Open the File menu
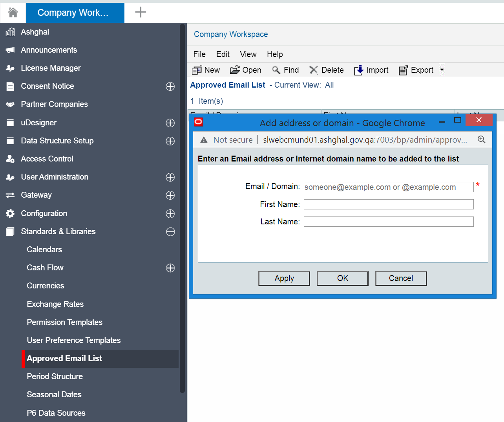This screenshot has height=422, width=504. 199,54
